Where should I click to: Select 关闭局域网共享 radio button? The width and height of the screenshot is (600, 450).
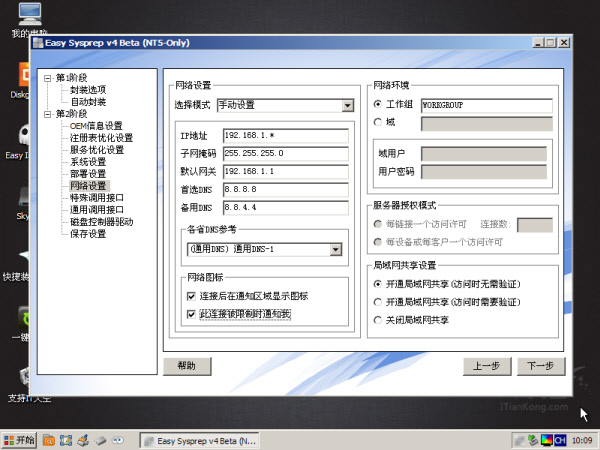point(378,320)
